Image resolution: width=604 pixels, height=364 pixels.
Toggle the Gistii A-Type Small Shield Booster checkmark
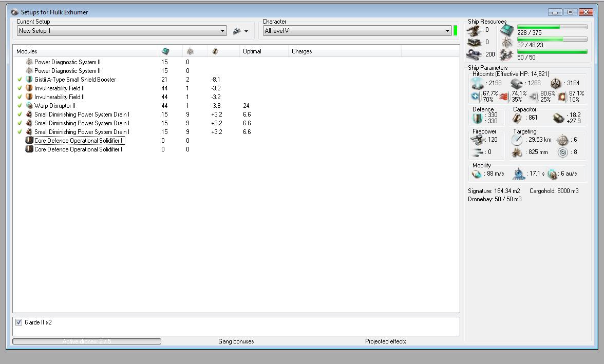coord(20,80)
